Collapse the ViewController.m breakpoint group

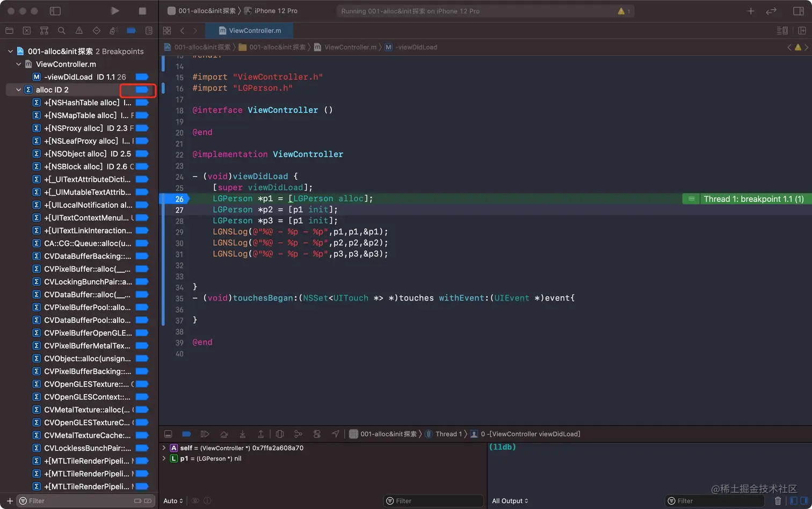tap(19, 64)
